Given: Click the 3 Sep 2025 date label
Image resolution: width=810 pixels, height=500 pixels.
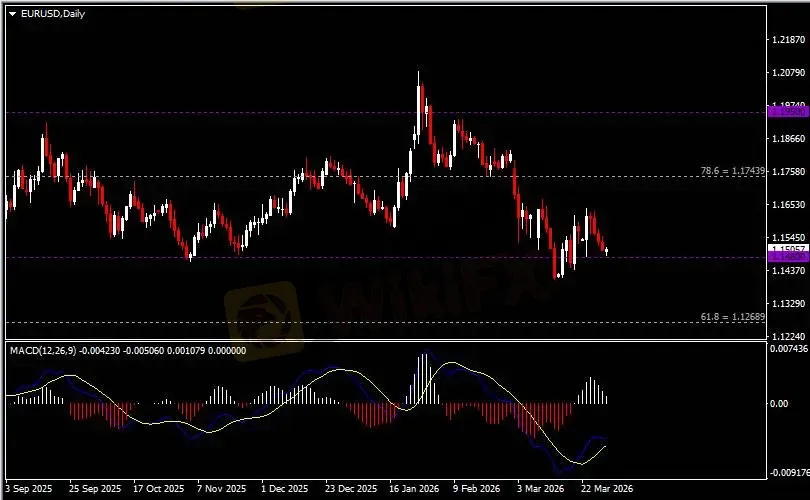Looking at the screenshot, I should pos(30,489).
